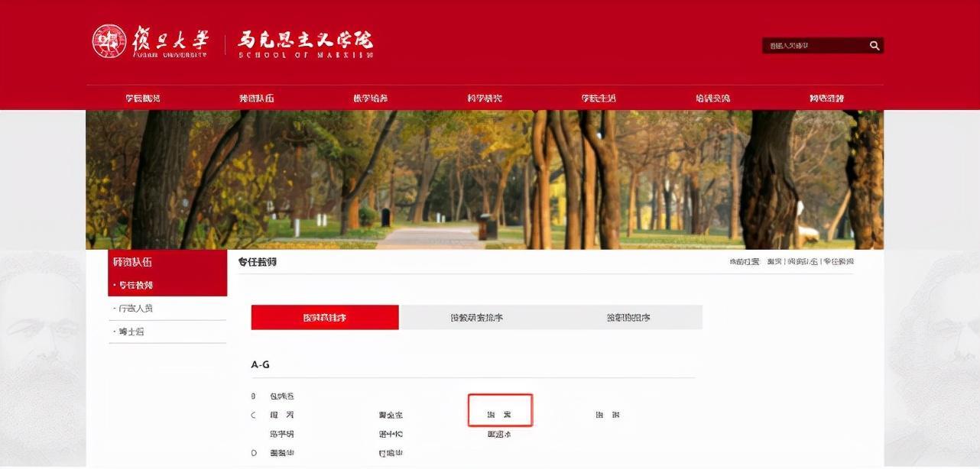Switch to the middle gray sorting tab
Image resolution: width=980 pixels, height=469 pixels.
point(476,317)
